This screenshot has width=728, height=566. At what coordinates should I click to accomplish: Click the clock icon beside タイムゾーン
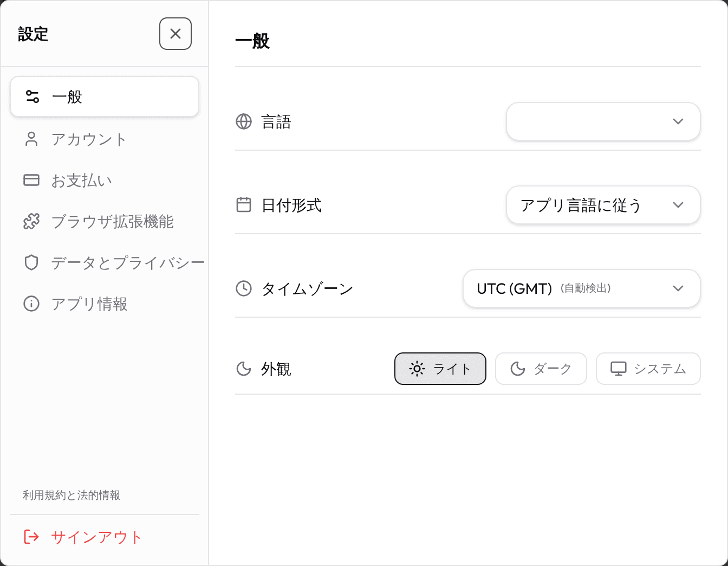244,288
